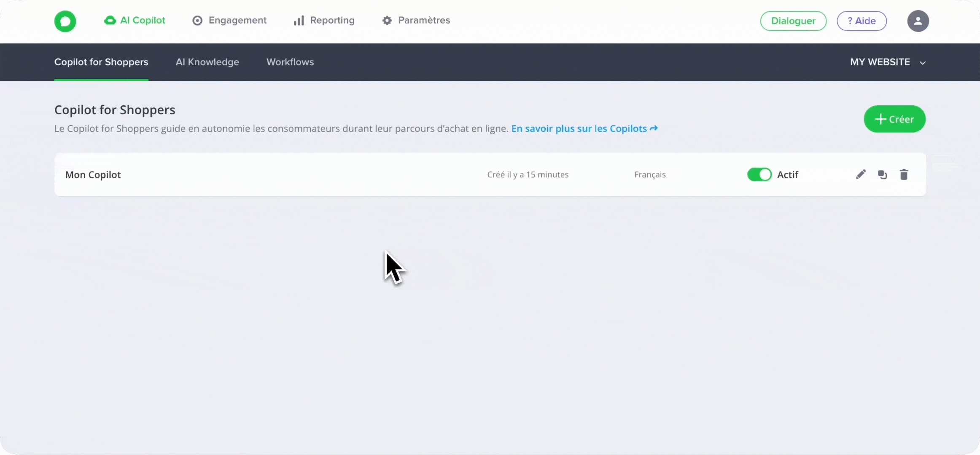The height and width of the screenshot is (455, 980).
Task: Click the MY WEBSITE chevron arrow
Action: 923,63
